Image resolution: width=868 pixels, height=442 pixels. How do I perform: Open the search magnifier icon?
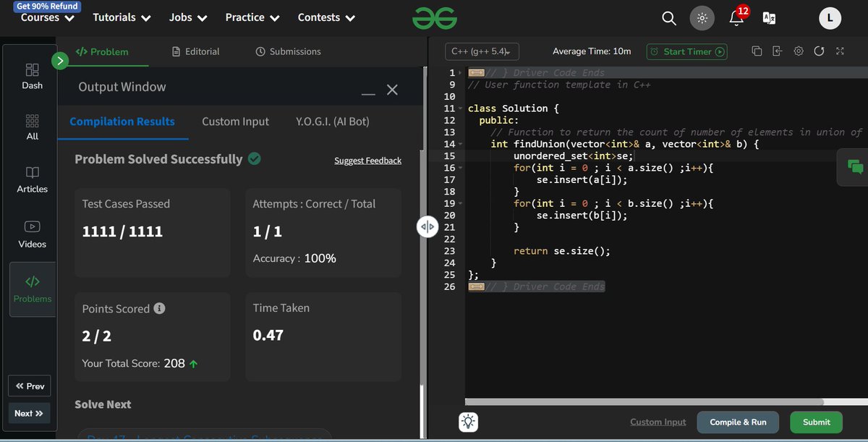pos(669,18)
